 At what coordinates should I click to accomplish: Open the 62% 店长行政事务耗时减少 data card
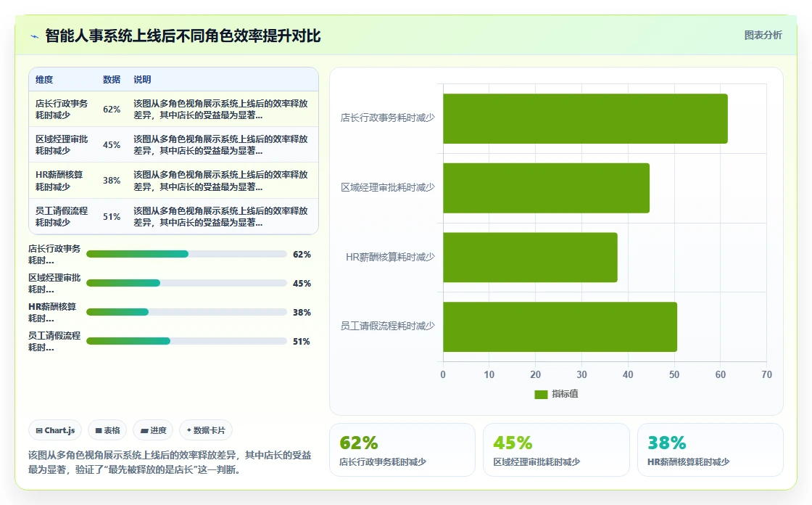[x=402, y=450]
